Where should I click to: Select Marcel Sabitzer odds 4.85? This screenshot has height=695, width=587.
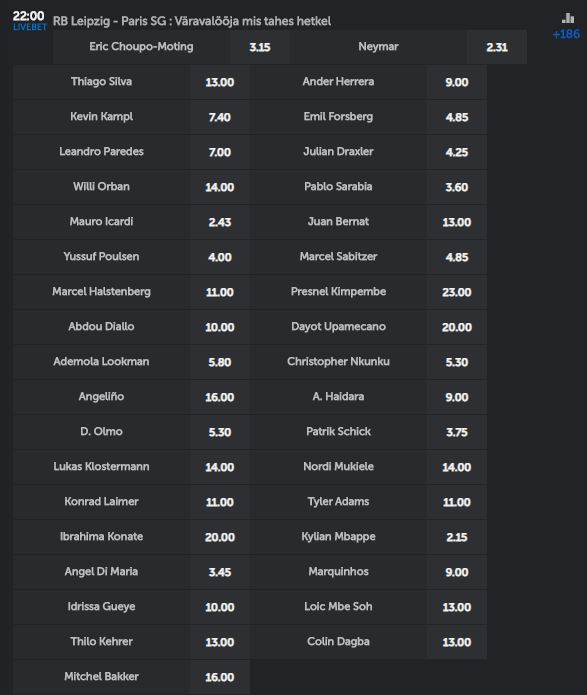(x=457, y=257)
